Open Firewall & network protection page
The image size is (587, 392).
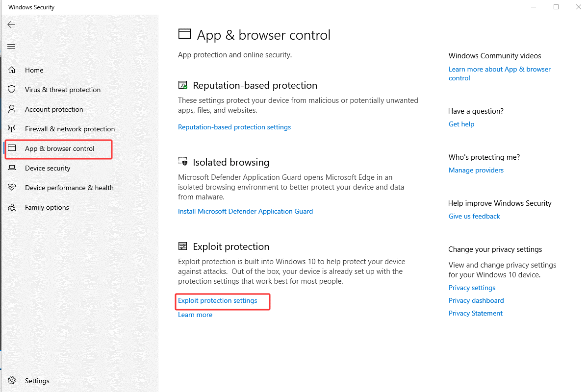coord(70,129)
